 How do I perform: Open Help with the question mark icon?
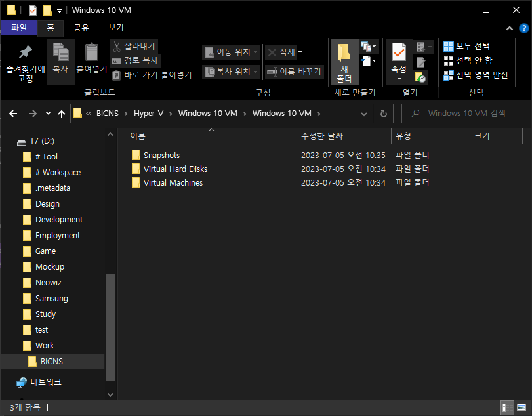pyautogui.click(x=524, y=28)
